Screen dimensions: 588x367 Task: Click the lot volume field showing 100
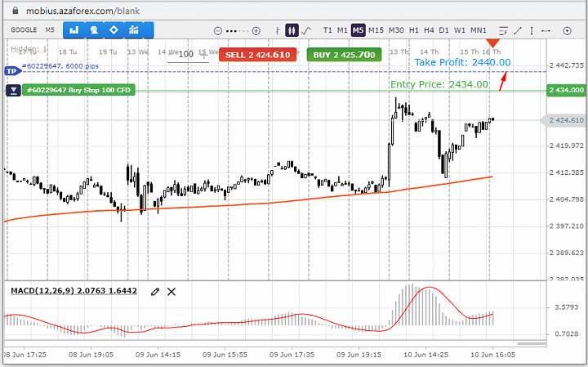[x=188, y=55]
